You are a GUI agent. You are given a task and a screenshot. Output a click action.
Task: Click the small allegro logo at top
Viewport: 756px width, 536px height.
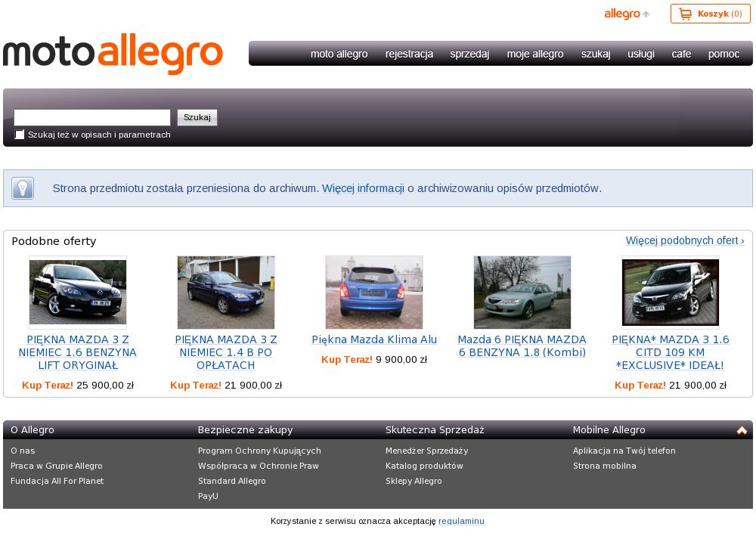coord(627,14)
